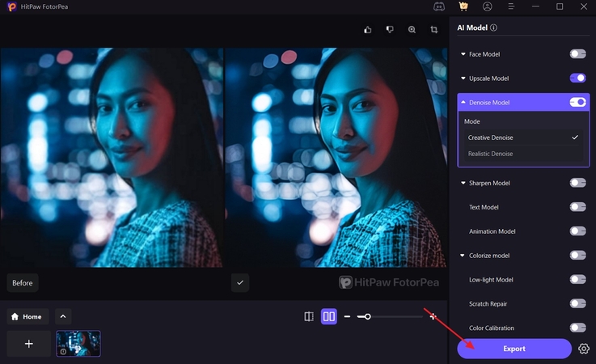This screenshot has width=596, height=364.
Task: Open the zoom magnifier tool
Action: 412,30
